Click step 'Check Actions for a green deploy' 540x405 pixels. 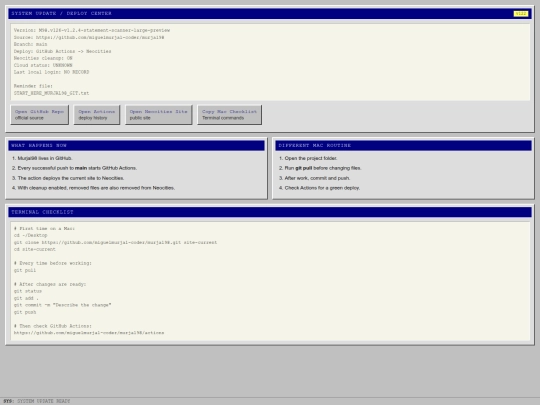coord(319,188)
